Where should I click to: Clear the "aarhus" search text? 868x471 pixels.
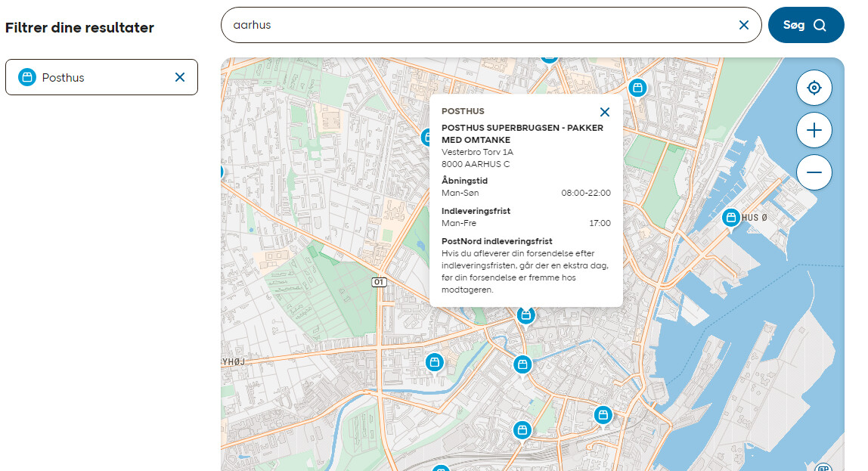744,25
